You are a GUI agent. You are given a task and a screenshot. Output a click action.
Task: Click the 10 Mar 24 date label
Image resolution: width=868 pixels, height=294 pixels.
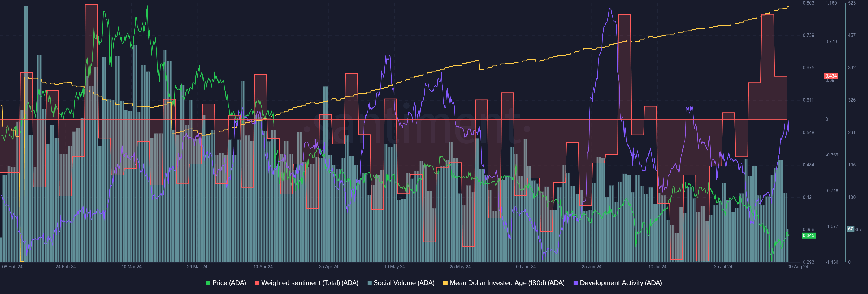tap(131, 267)
